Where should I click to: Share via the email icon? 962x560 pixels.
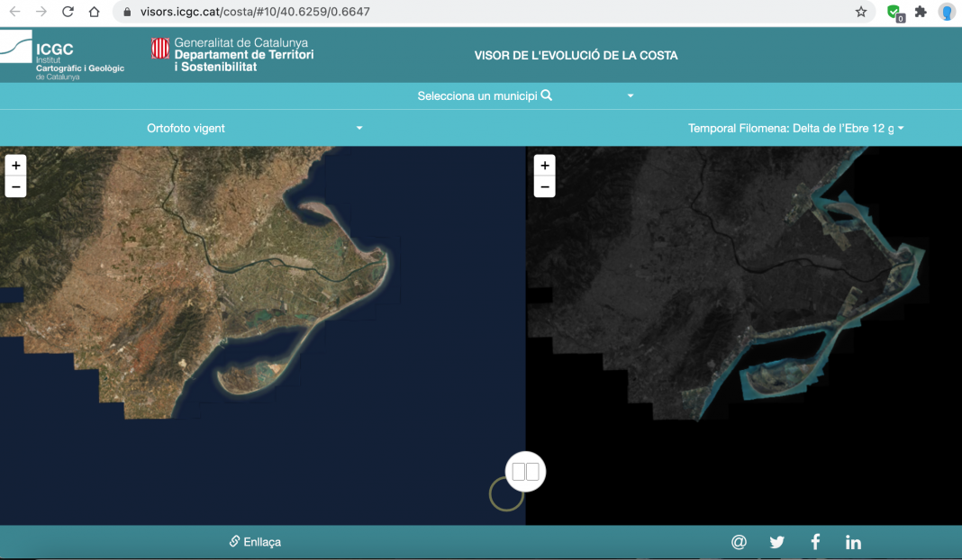click(739, 542)
